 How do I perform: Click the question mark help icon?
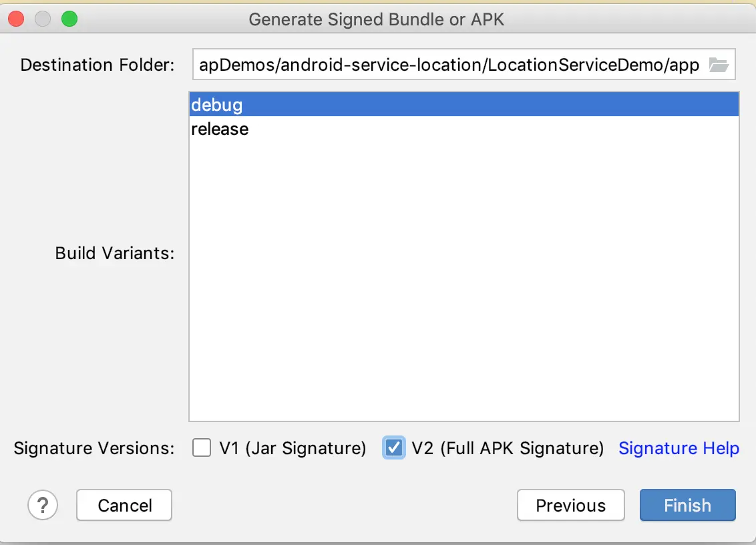click(x=43, y=504)
